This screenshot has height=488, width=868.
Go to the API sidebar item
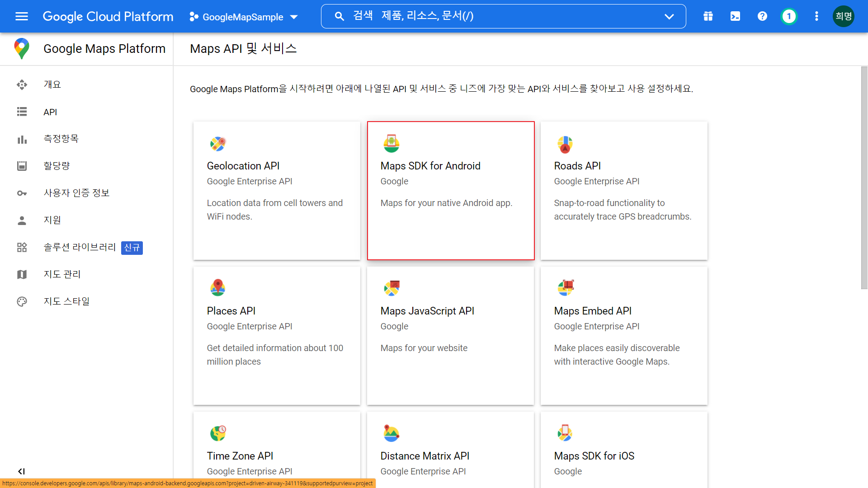click(50, 112)
